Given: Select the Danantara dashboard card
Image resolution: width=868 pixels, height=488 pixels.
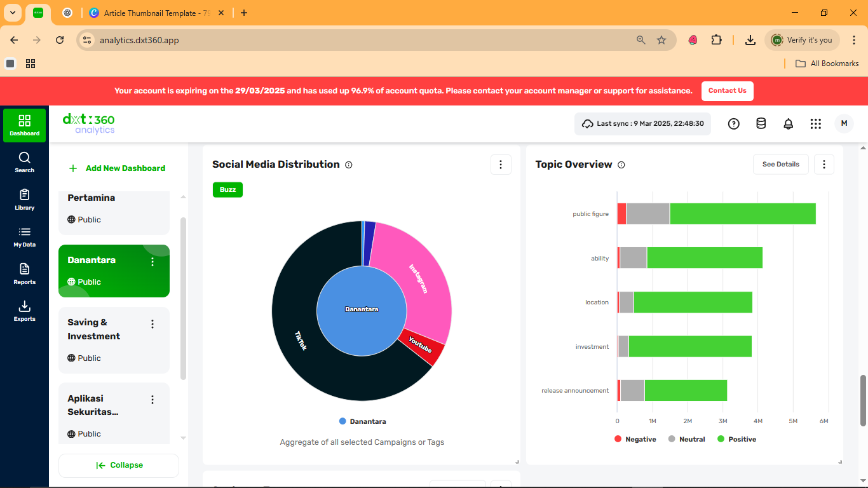Looking at the screenshot, I should point(114,271).
